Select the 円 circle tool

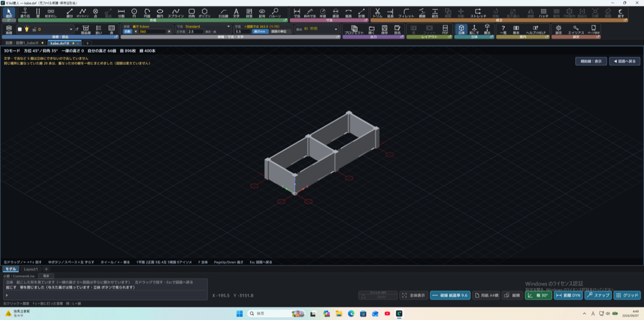tap(134, 13)
